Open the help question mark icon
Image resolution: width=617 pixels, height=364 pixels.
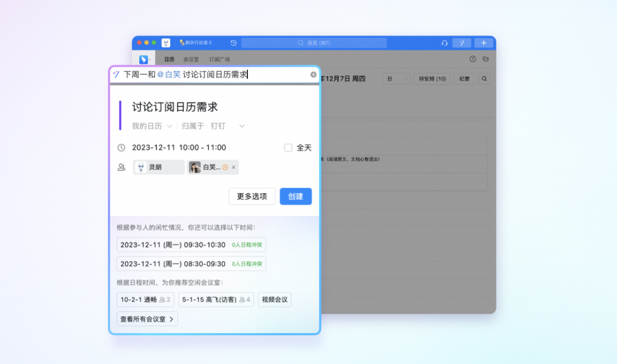tap(472, 59)
